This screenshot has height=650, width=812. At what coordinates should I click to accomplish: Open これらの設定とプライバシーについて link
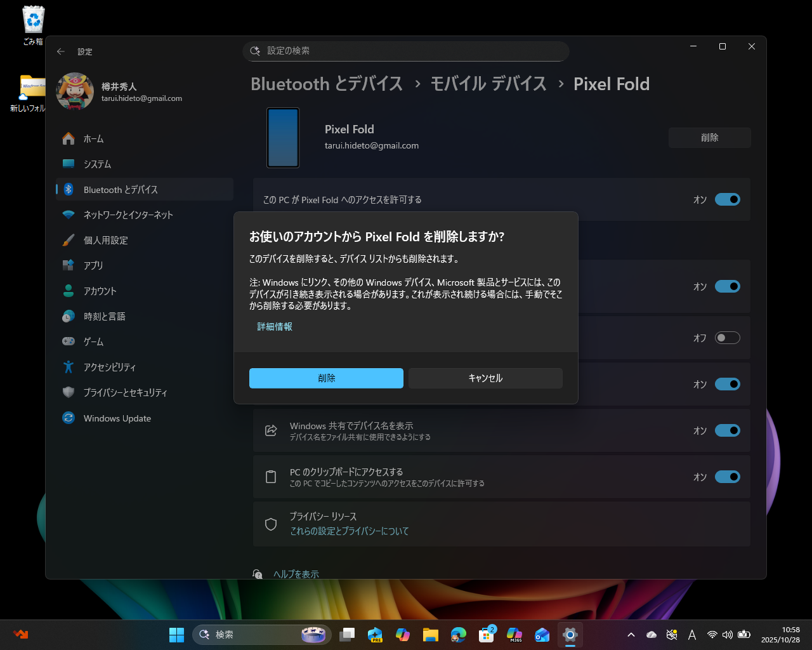(x=350, y=531)
